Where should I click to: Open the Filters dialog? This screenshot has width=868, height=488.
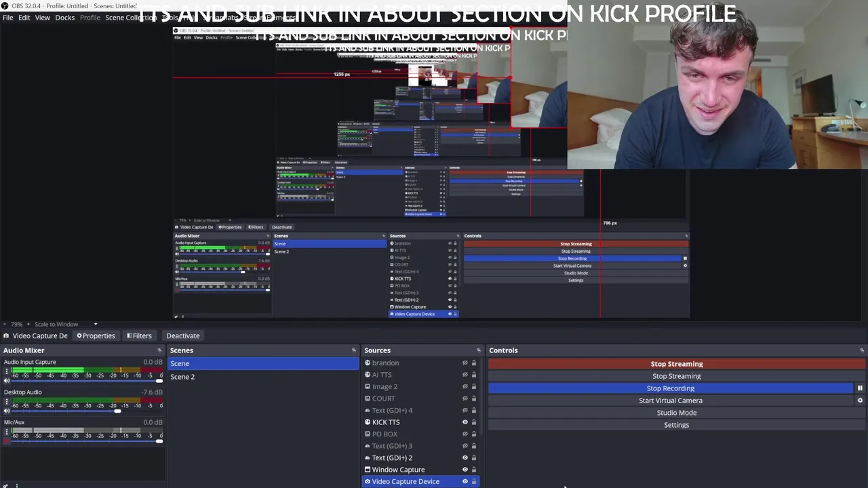(x=139, y=336)
